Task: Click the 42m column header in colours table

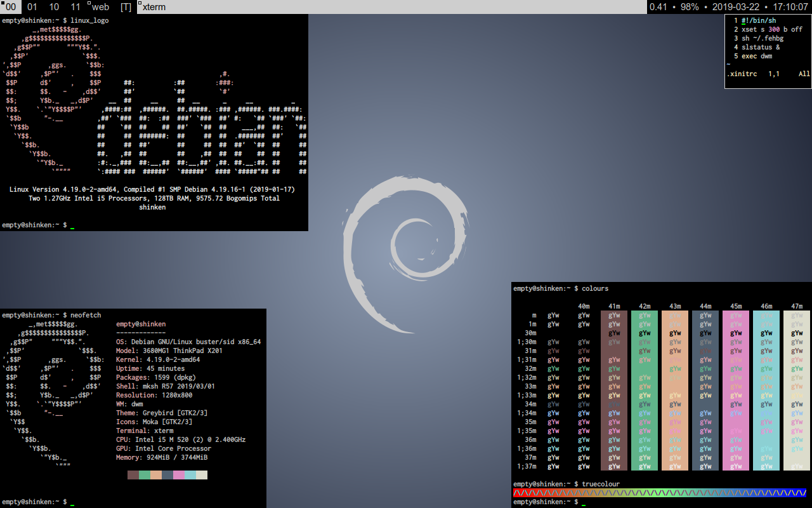Action: (x=645, y=306)
